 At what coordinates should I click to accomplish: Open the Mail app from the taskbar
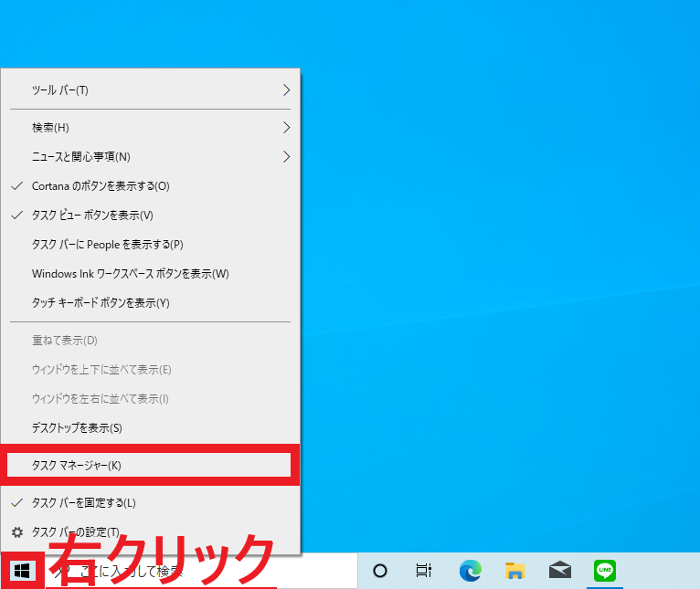560,572
